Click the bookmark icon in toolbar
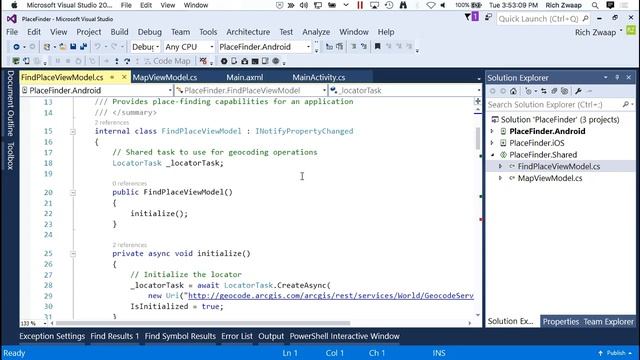This screenshot has width=640, height=360. (378, 47)
